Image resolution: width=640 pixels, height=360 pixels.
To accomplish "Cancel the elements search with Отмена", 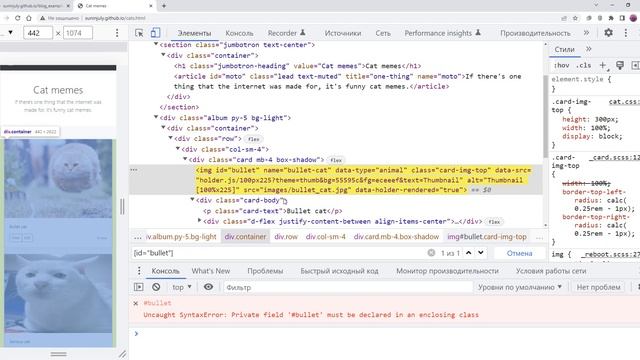I will pos(519,253).
